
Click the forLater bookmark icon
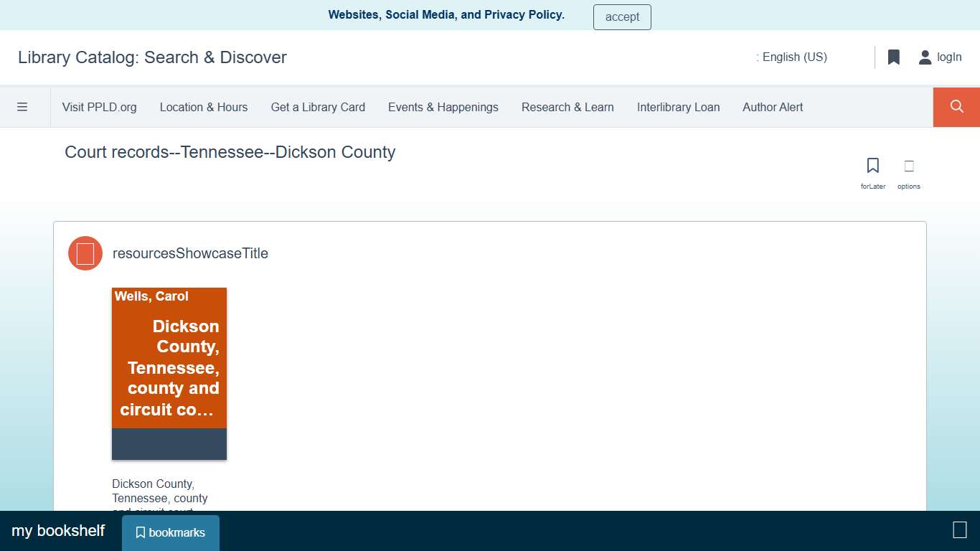[x=872, y=165]
